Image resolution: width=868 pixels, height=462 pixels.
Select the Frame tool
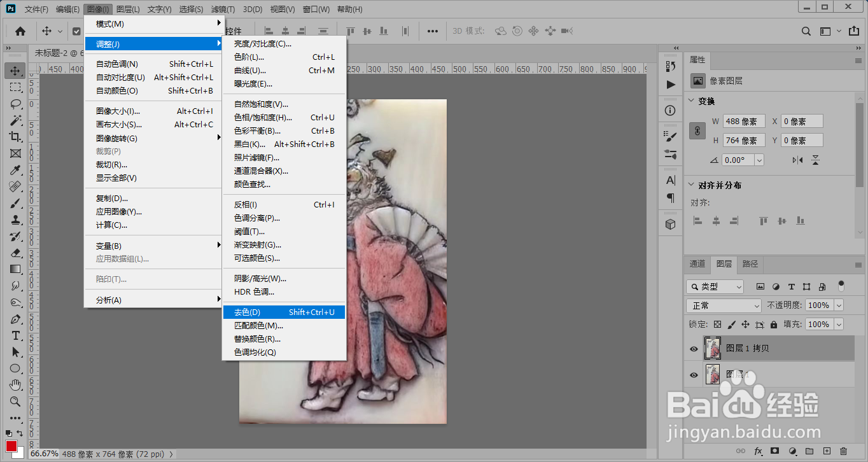click(x=15, y=153)
